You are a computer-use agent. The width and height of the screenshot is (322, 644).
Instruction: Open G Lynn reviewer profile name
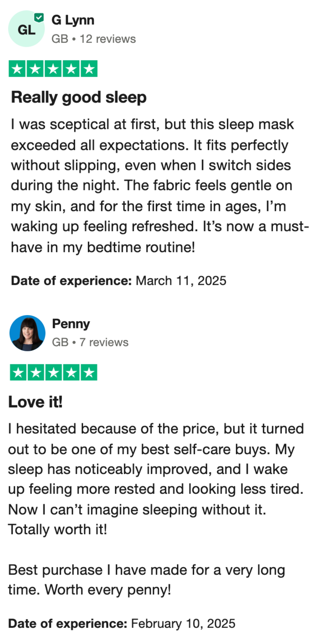click(73, 20)
